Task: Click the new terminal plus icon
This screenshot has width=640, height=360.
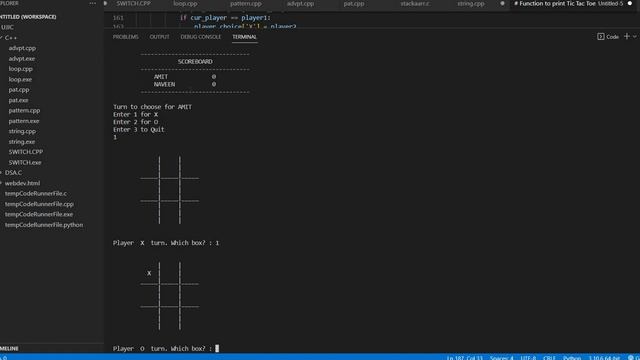Action: tap(627, 36)
